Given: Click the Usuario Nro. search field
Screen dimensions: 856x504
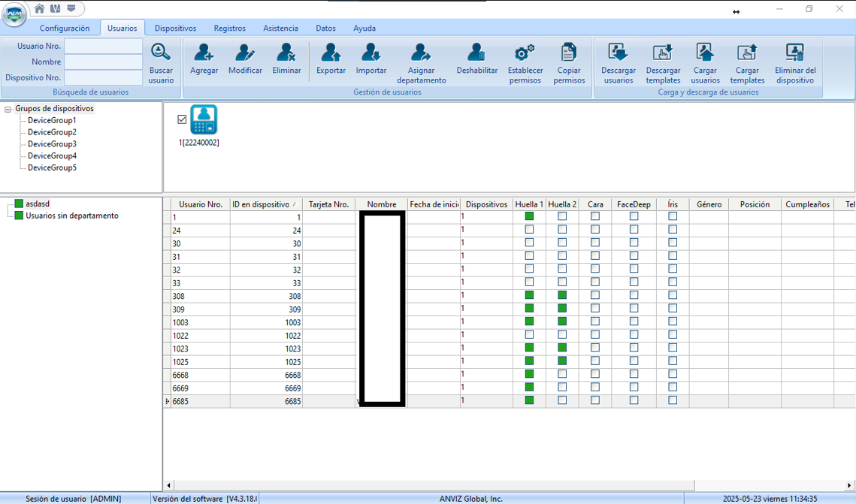Looking at the screenshot, I should tap(103, 47).
